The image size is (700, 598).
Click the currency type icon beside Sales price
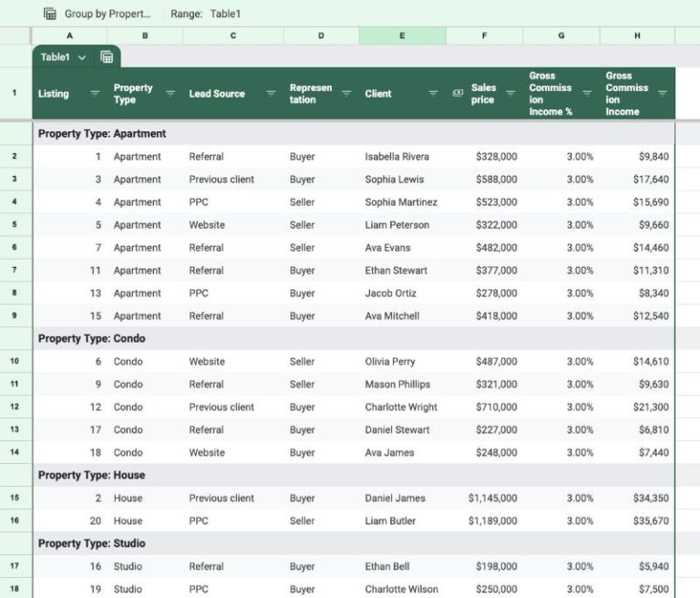coord(458,94)
